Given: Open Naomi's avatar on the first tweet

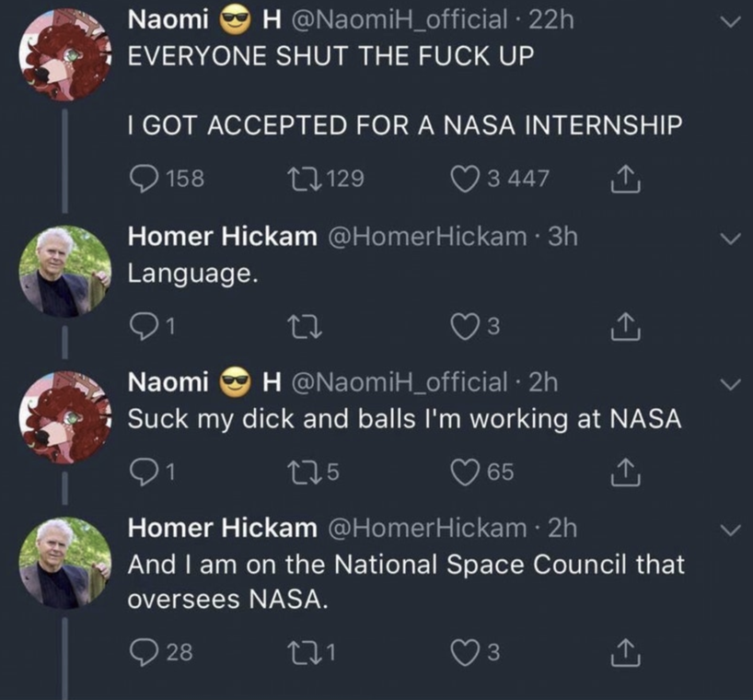Looking at the screenshot, I should tap(64, 53).
